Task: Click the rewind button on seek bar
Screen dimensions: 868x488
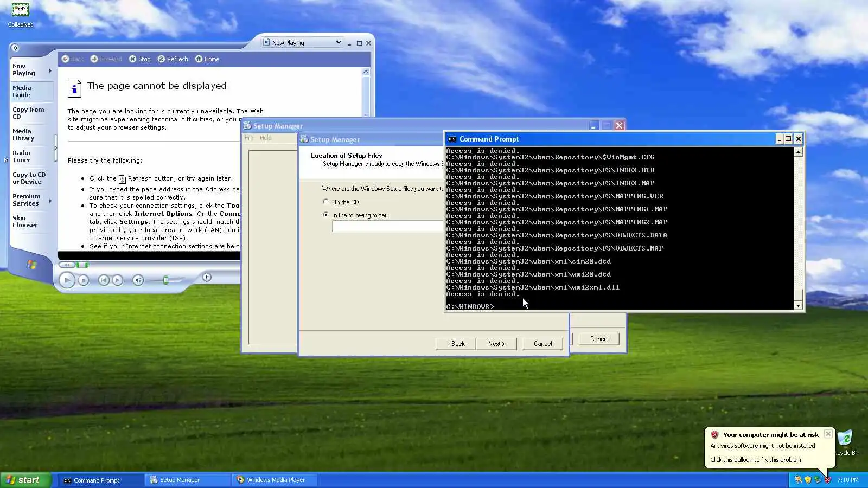Action: [67, 265]
